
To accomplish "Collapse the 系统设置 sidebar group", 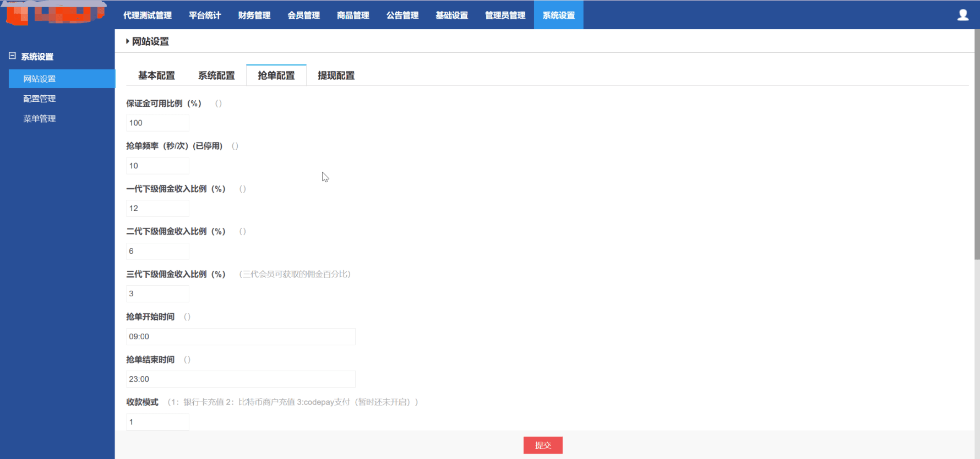I will point(12,56).
